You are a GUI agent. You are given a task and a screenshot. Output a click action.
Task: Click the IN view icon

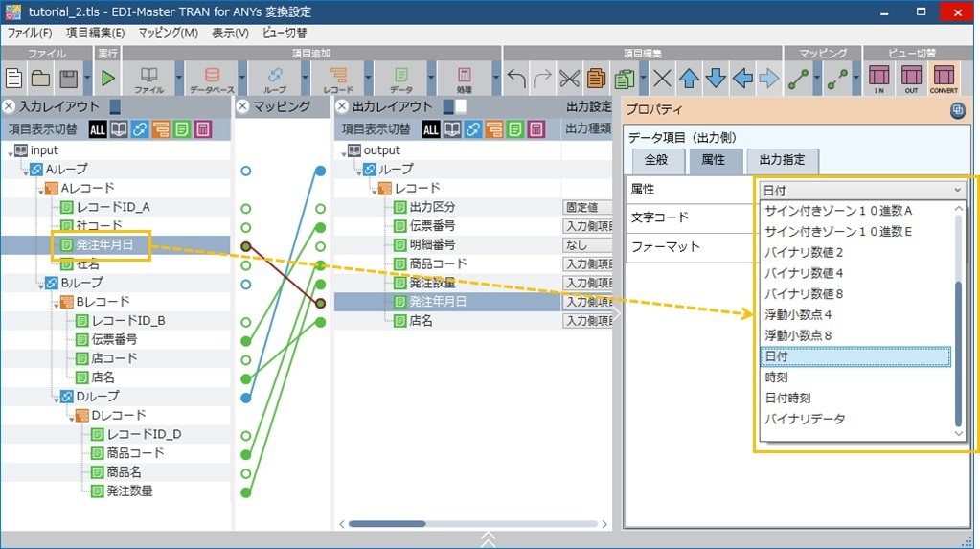(878, 78)
